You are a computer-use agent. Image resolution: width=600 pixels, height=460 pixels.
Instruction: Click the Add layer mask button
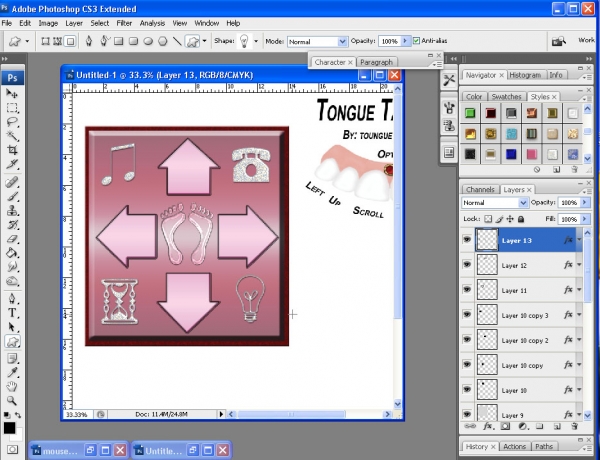pyautogui.click(x=505, y=426)
